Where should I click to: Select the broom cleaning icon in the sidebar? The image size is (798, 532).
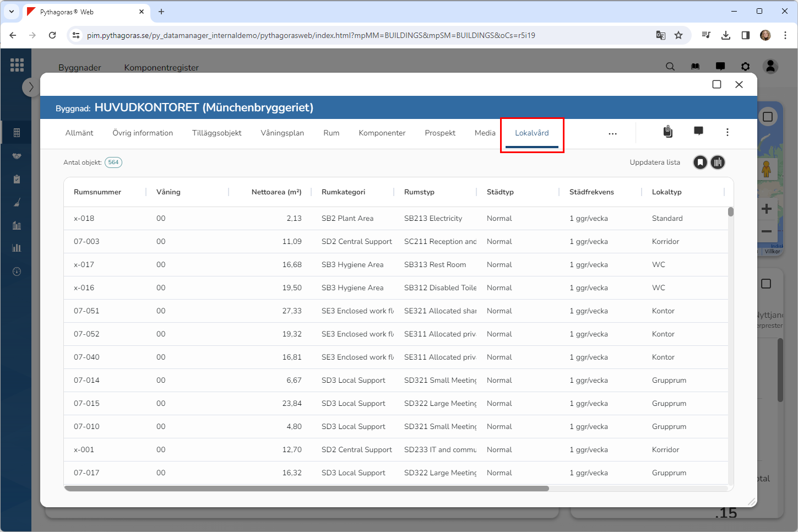[17, 202]
